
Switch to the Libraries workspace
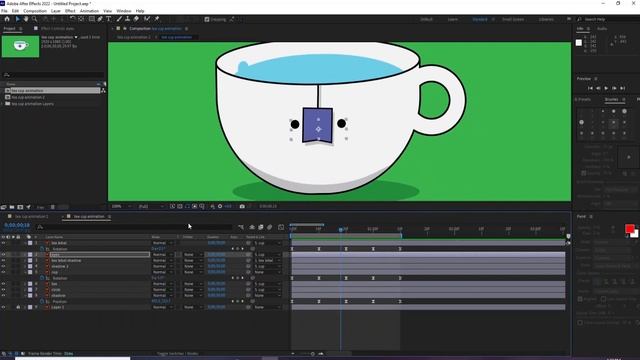pyautogui.click(x=546, y=19)
